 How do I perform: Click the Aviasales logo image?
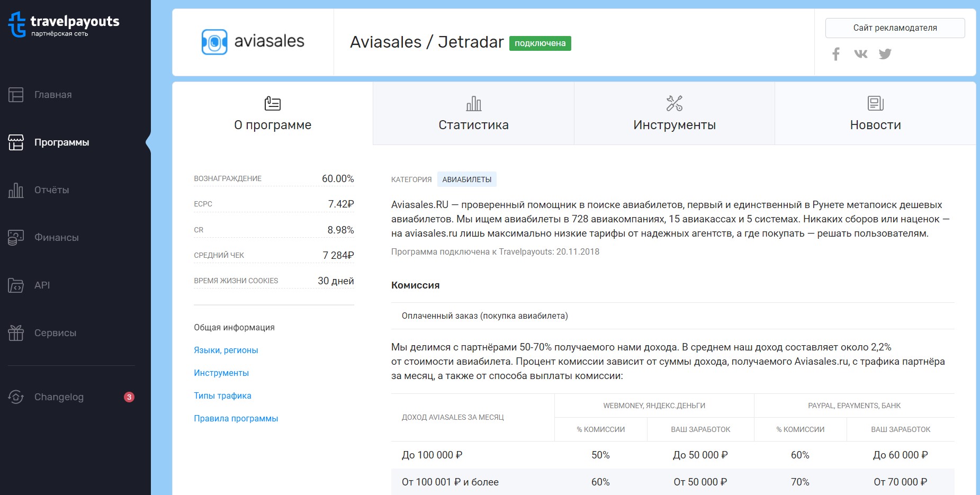coord(253,42)
